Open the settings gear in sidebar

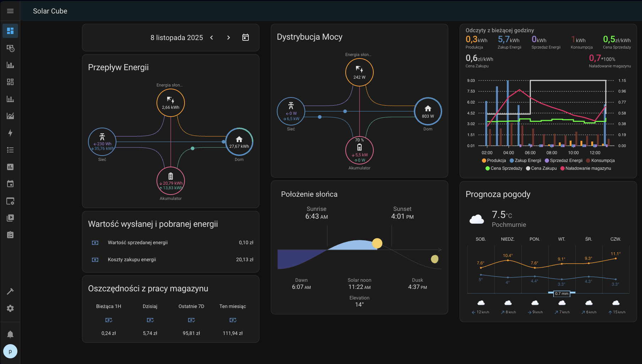coord(10,308)
